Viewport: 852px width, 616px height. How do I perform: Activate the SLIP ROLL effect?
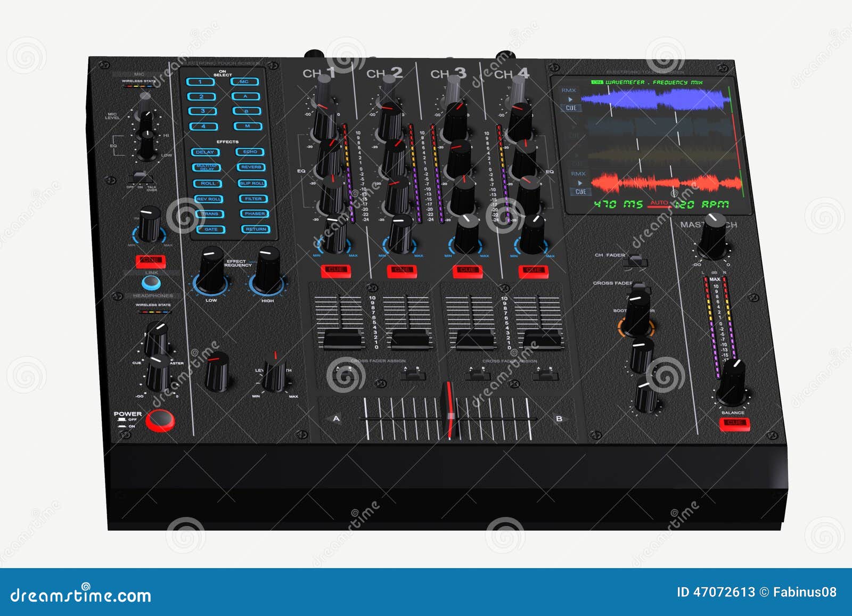pyautogui.click(x=252, y=184)
